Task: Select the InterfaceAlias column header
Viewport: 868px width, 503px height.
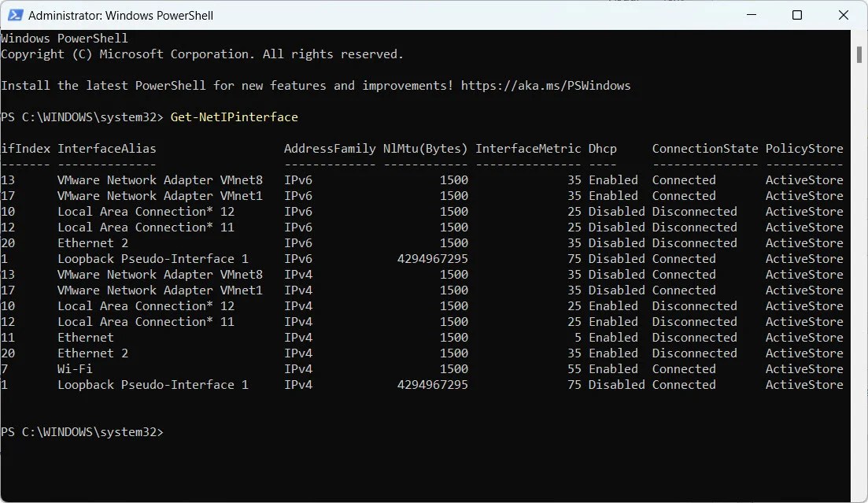Action: [106, 148]
